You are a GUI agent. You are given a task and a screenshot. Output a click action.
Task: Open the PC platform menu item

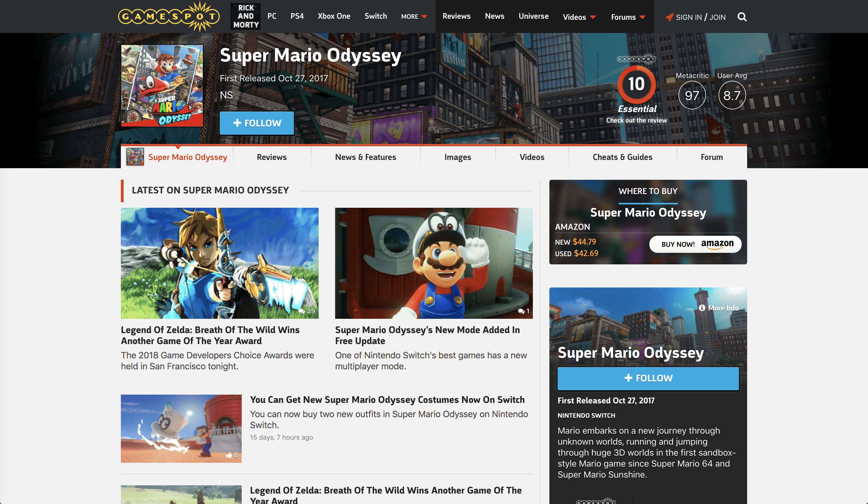(272, 16)
